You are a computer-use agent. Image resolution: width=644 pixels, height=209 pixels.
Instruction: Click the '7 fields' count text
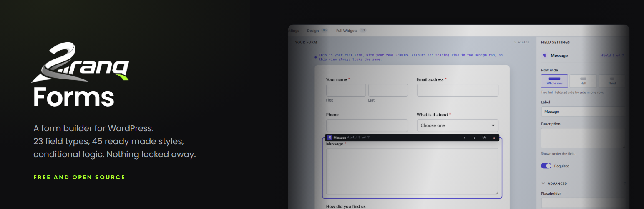pyautogui.click(x=522, y=42)
